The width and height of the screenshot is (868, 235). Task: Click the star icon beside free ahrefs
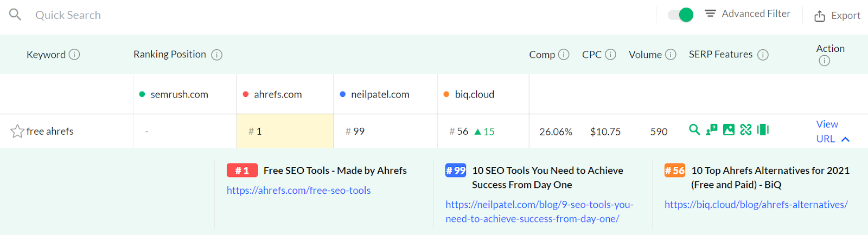pyautogui.click(x=17, y=131)
